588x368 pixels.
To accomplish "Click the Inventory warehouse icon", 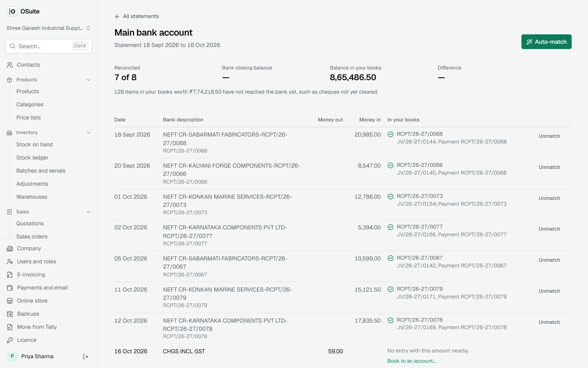I will click(9, 133).
